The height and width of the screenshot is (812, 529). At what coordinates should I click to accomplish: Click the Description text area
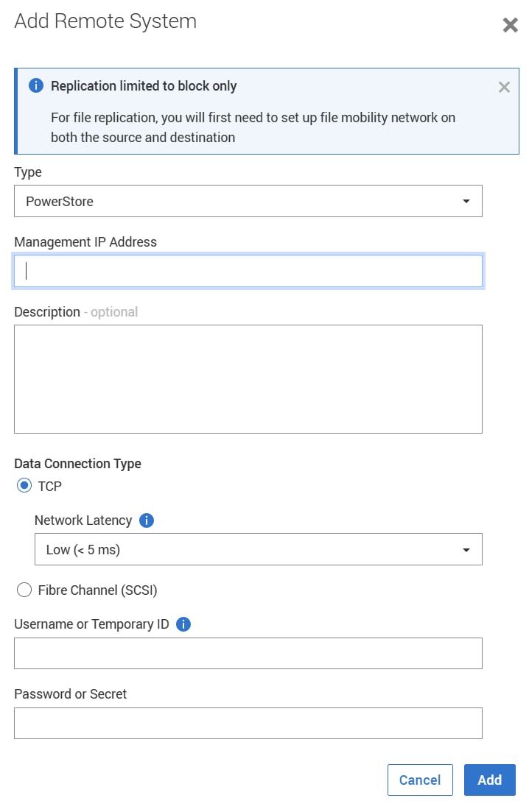(x=248, y=379)
